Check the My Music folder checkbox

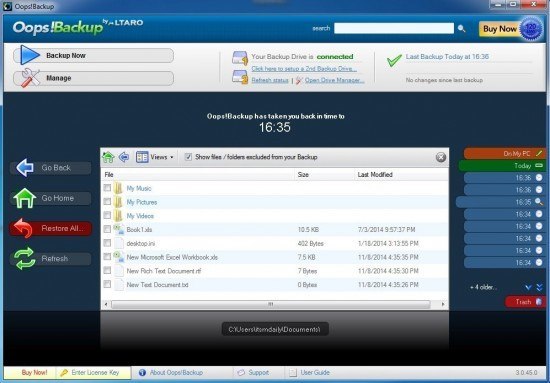pos(107,188)
